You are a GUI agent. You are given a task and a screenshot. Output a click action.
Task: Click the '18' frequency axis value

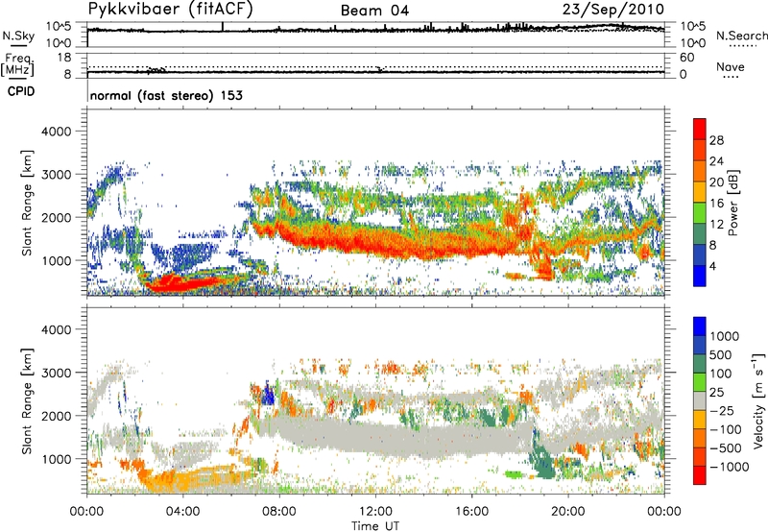[x=64, y=58]
